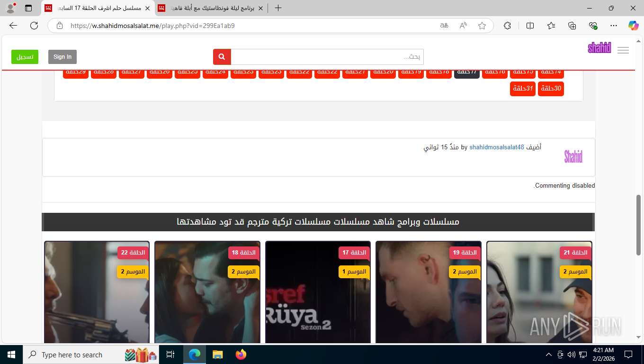The height and width of the screenshot is (364, 644).
Task: Open volume control in the system tray
Action: click(571, 355)
